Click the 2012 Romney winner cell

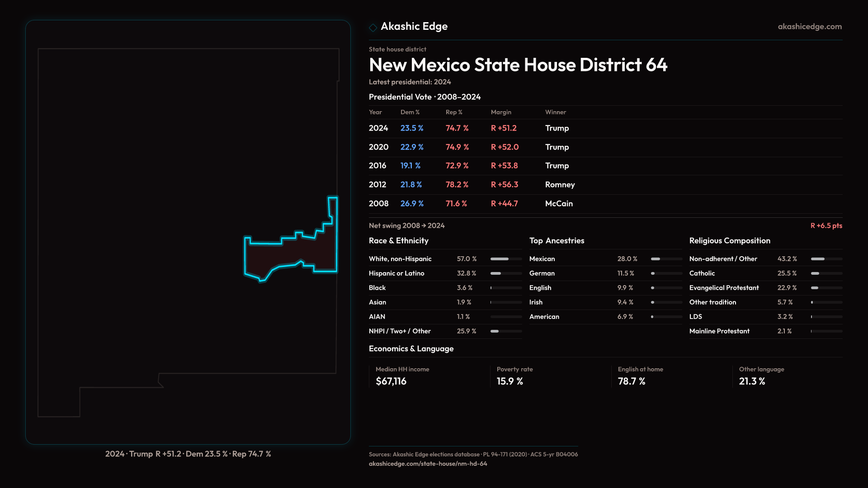pyautogui.click(x=560, y=185)
